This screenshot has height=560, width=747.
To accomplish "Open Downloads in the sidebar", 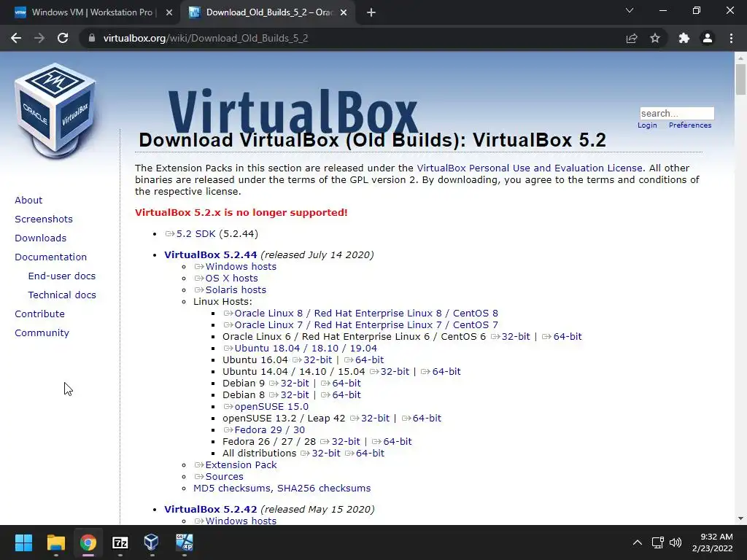I will [41, 238].
